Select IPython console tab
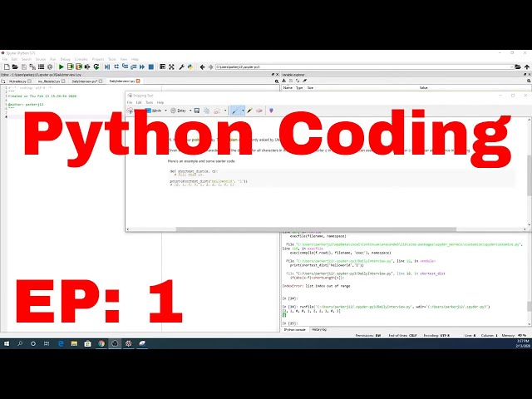 tap(294, 329)
